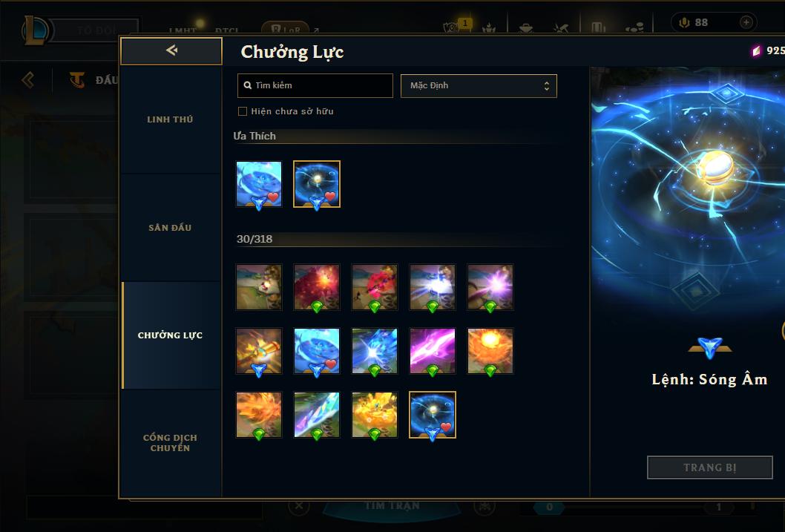Screen dimensions: 785x532
Task: Select the orange fireball boom in second row
Action: coord(490,351)
